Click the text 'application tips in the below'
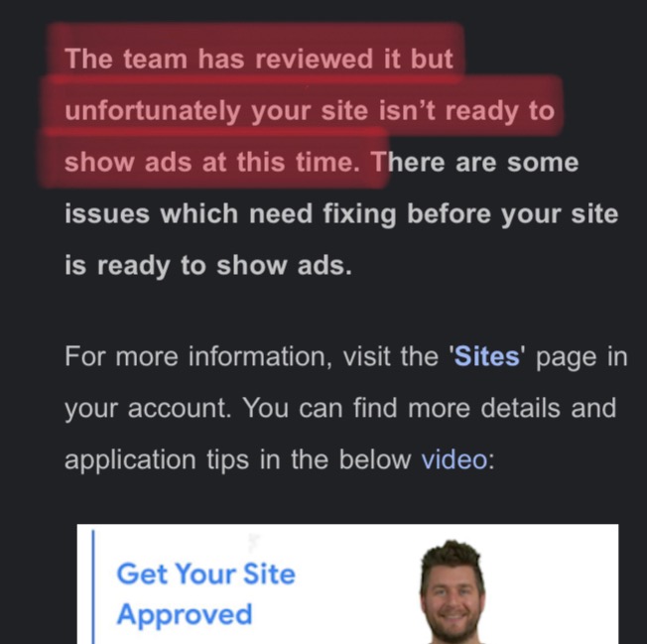Image resolution: width=647 pixels, height=644 pixels. 238,460
